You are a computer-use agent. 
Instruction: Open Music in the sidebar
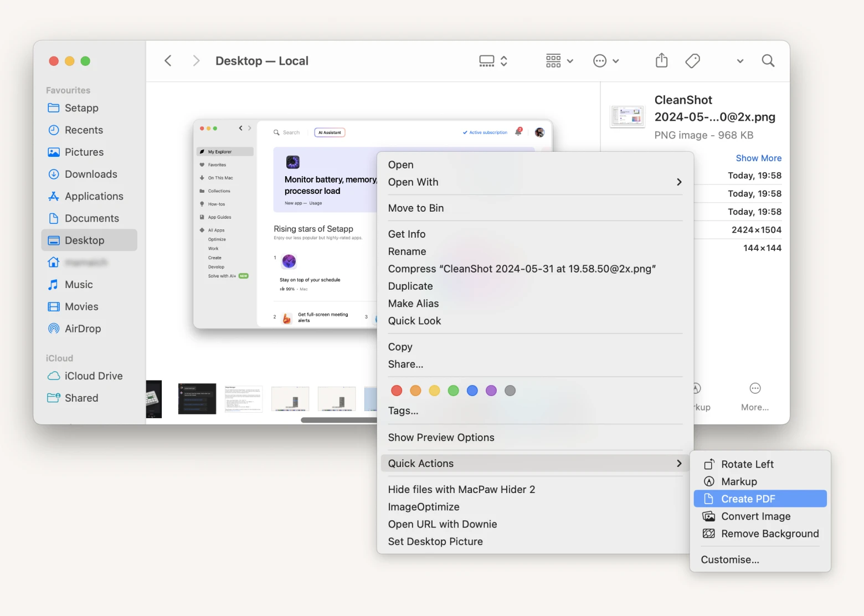(89, 285)
